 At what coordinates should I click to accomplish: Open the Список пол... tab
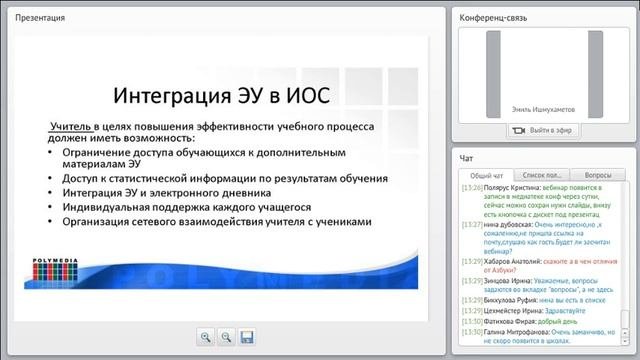pyautogui.click(x=542, y=175)
